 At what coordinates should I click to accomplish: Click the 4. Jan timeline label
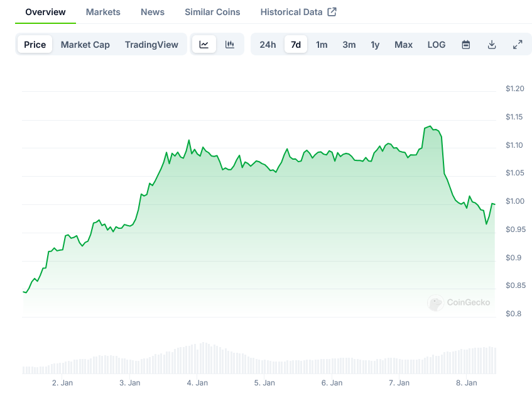pyautogui.click(x=197, y=382)
